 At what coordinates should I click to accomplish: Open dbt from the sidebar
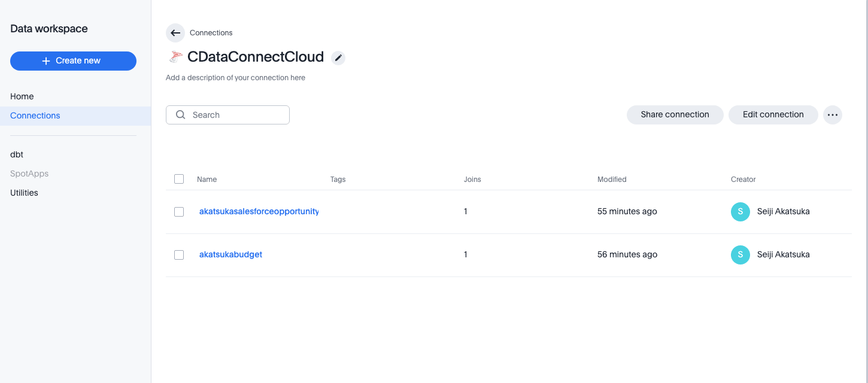coord(17,154)
